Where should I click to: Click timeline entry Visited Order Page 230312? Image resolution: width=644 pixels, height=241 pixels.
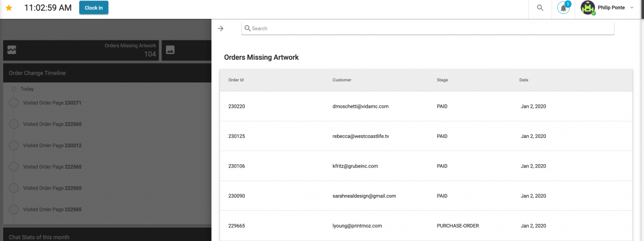(52, 145)
